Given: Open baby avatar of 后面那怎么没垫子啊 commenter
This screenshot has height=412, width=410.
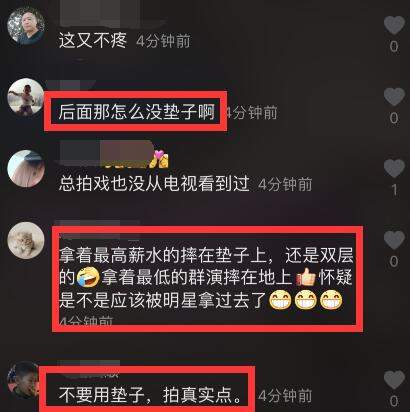Looking at the screenshot, I should coord(26,97).
